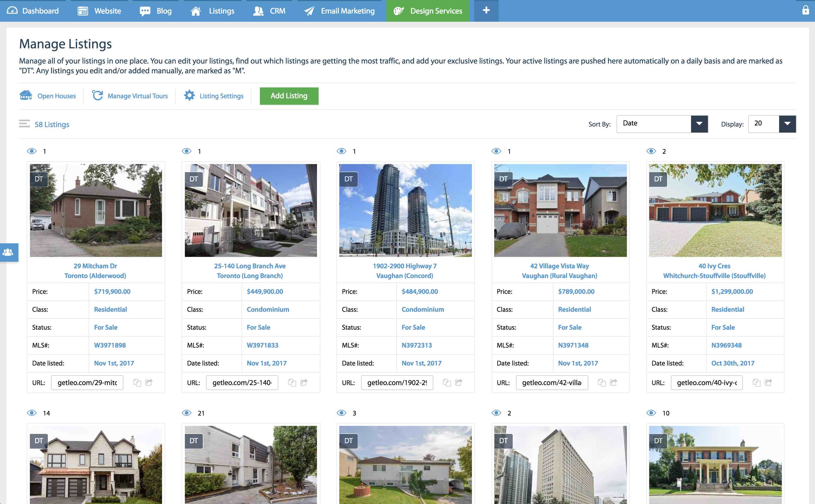The width and height of the screenshot is (815, 504).
Task: Click the share icon for 40 Ivy Cres
Action: click(x=768, y=382)
